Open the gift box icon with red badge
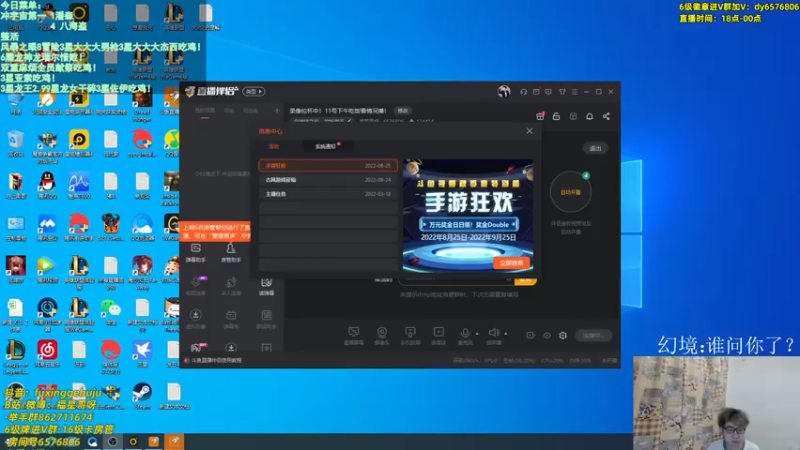Screen dimensions: 800x450 click(540, 116)
